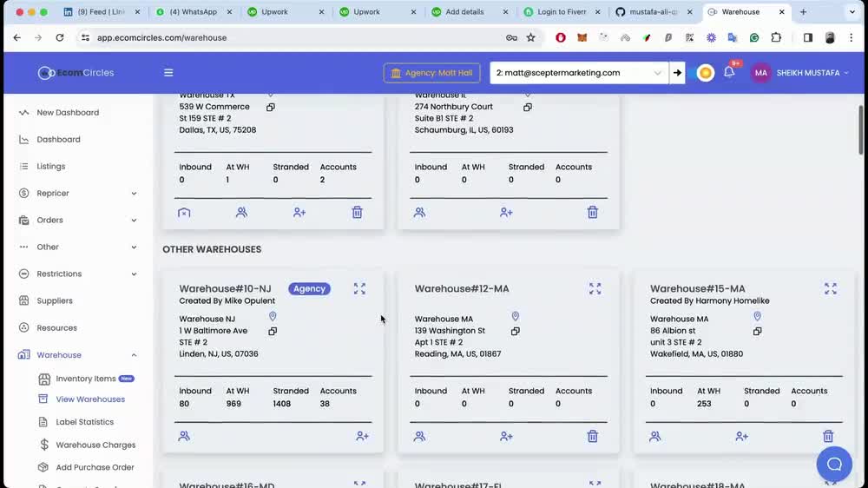Expand Warehouse#10-NJ card fullscreen icon
Screen dimensions: 868x488
point(360,288)
